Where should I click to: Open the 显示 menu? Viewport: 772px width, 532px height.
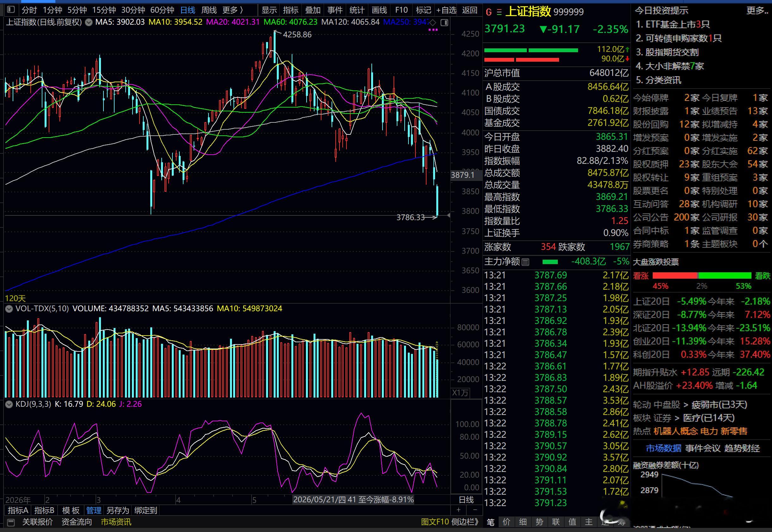[269, 10]
